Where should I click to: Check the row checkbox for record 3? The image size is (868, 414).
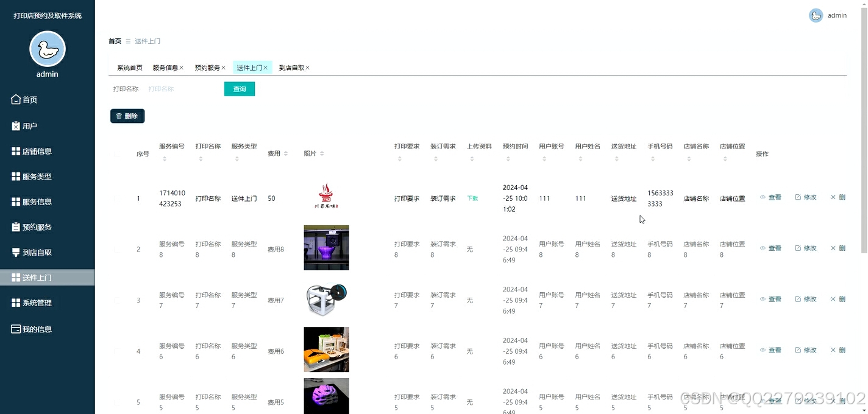(x=118, y=299)
